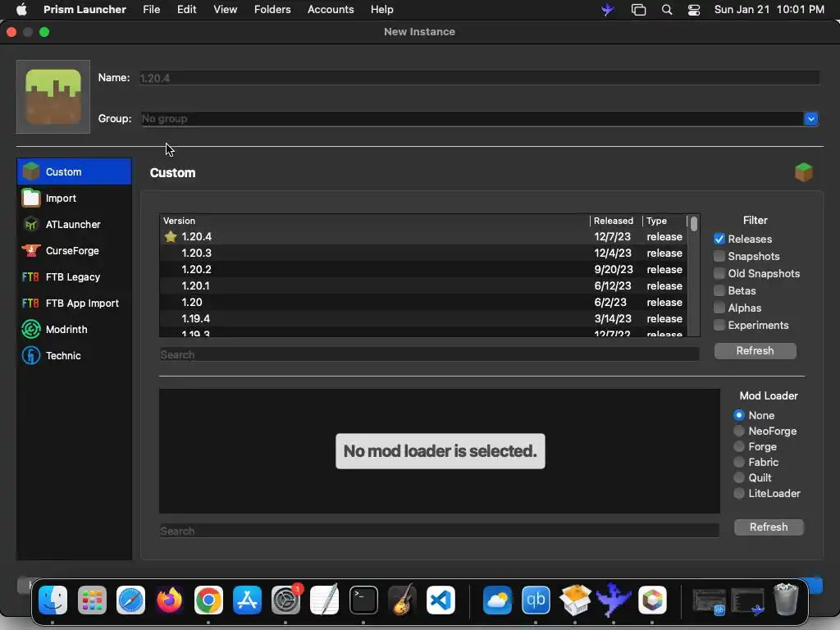
Task: Click the Prism Launcher menu bar status icon
Action: 607,9
